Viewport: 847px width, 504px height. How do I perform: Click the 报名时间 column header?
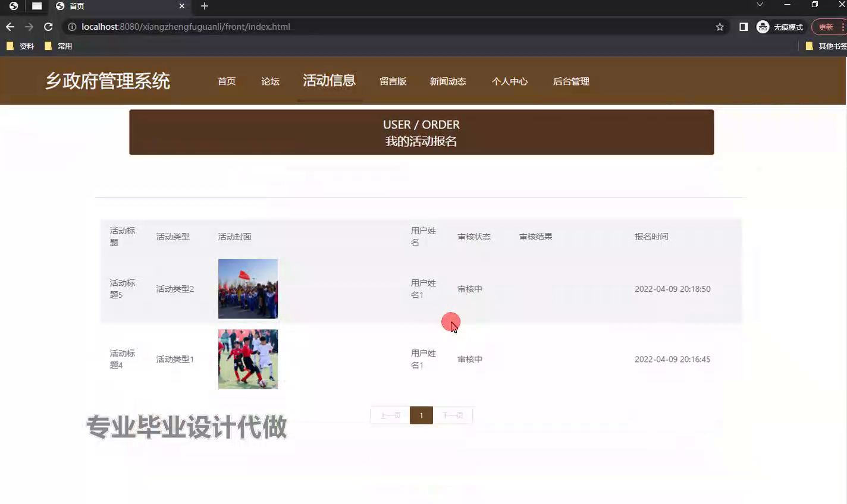(x=651, y=237)
